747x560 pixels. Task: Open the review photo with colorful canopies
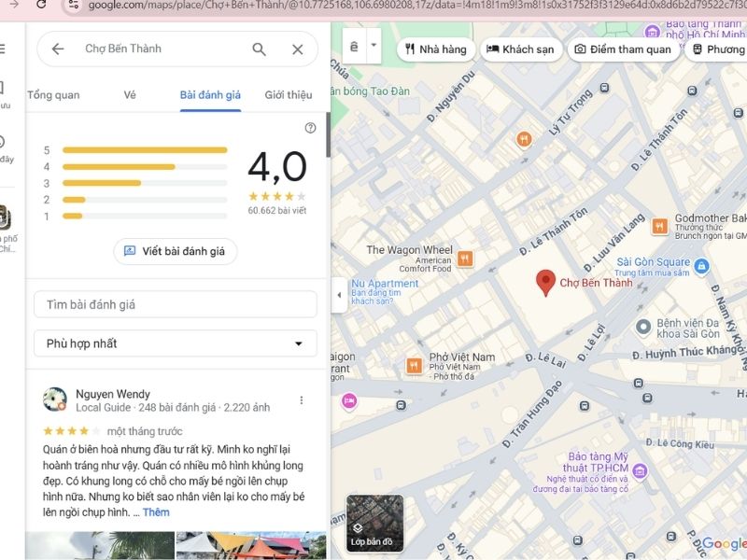point(251,546)
